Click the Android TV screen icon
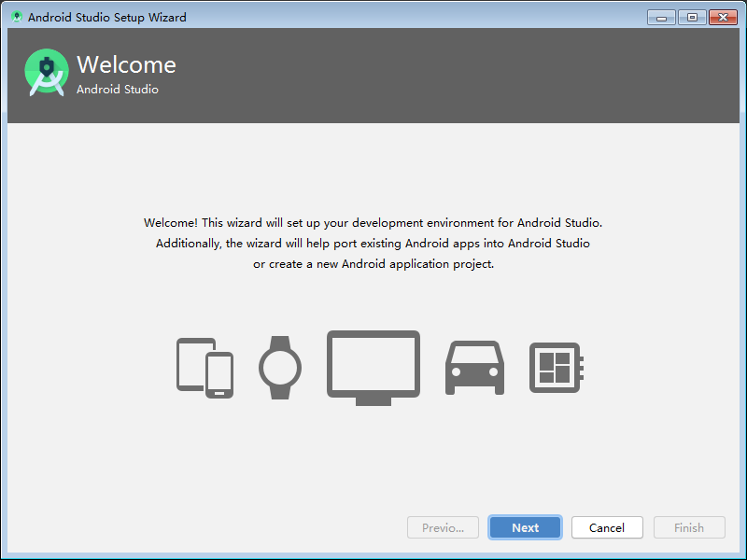Screen dimensions: 747x560 pyautogui.click(x=373, y=368)
